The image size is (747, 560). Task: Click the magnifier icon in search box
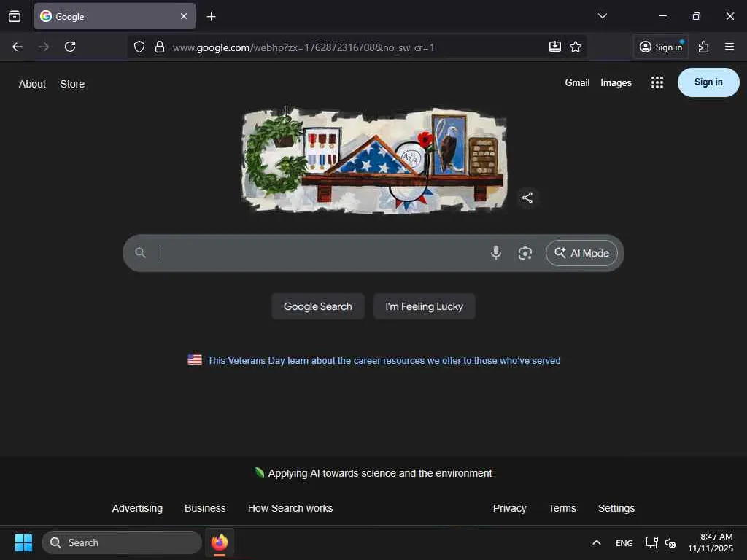click(x=140, y=253)
